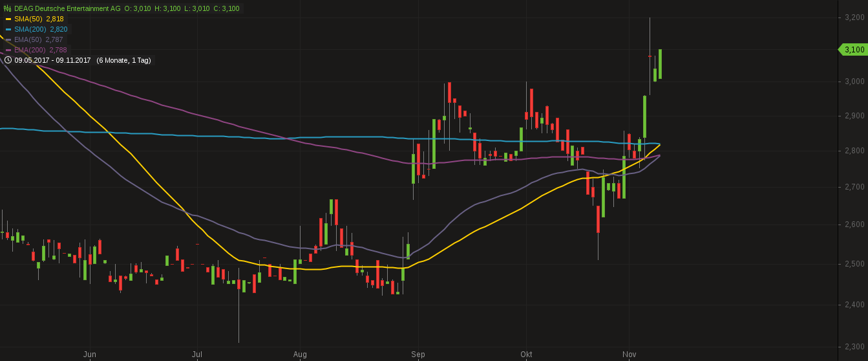The width and height of the screenshot is (868, 361).
Task: Click the Nov label on time axis
Action: point(629,355)
